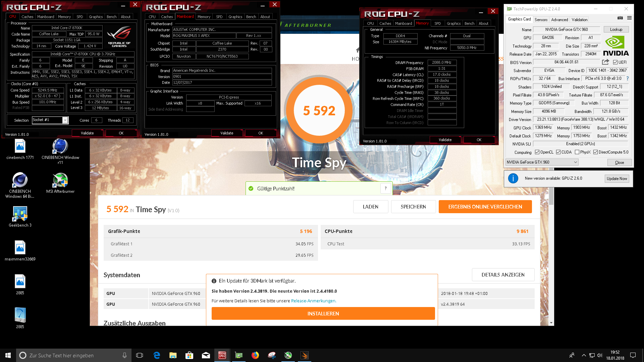This screenshot has width=644, height=362.
Task: Click the 3DMark taskbar icon
Action: point(305,355)
